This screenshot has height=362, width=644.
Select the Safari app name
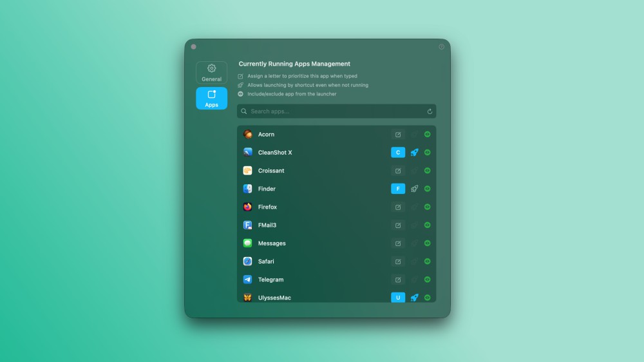pos(266,262)
